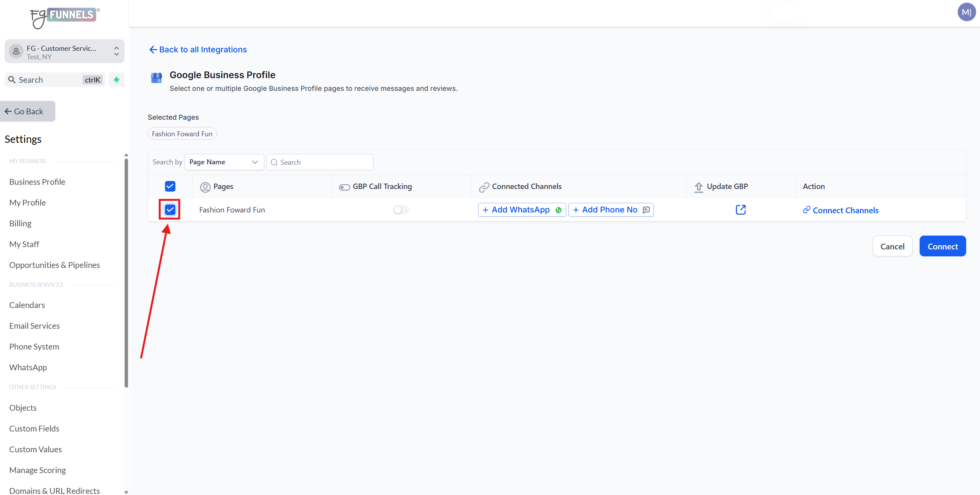Image resolution: width=980 pixels, height=495 pixels.
Task: Click the Pages column person icon
Action: (x=205, y=187)
